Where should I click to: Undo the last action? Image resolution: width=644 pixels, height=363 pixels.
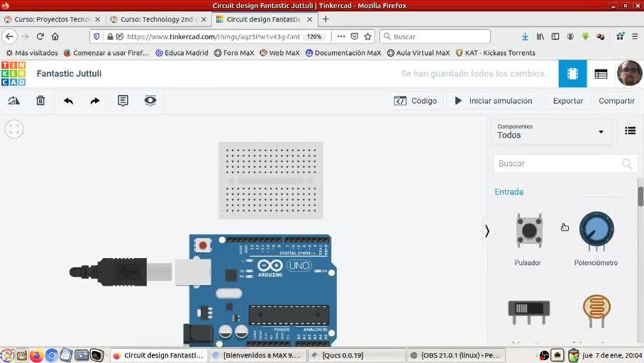[x=69, y=101]
